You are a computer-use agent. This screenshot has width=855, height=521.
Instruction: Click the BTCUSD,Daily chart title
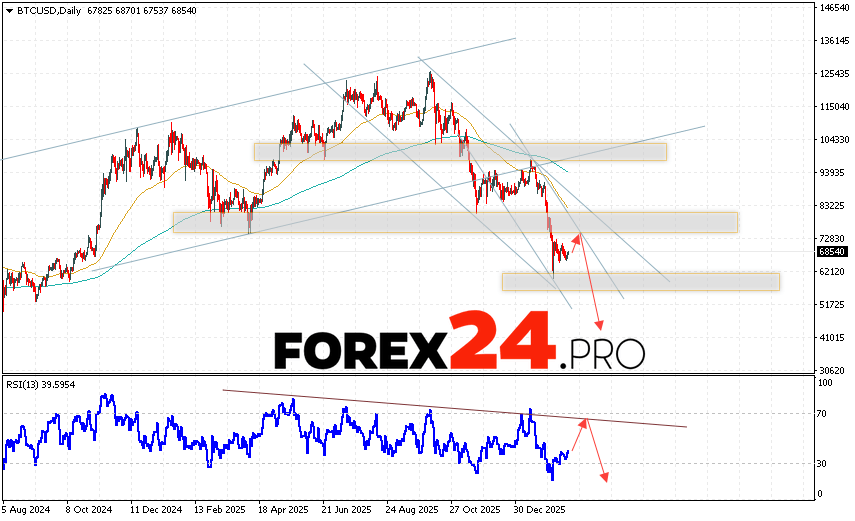pos(46,8)
